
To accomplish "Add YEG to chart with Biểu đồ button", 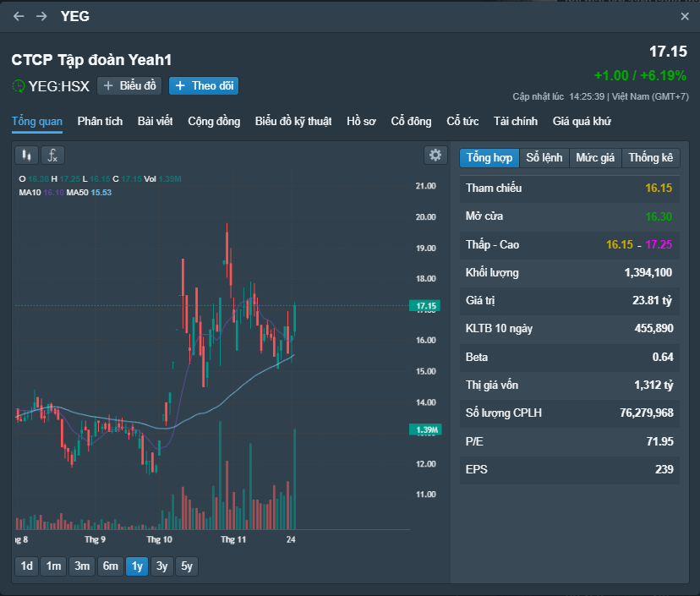I will click(x=129, y=85).
